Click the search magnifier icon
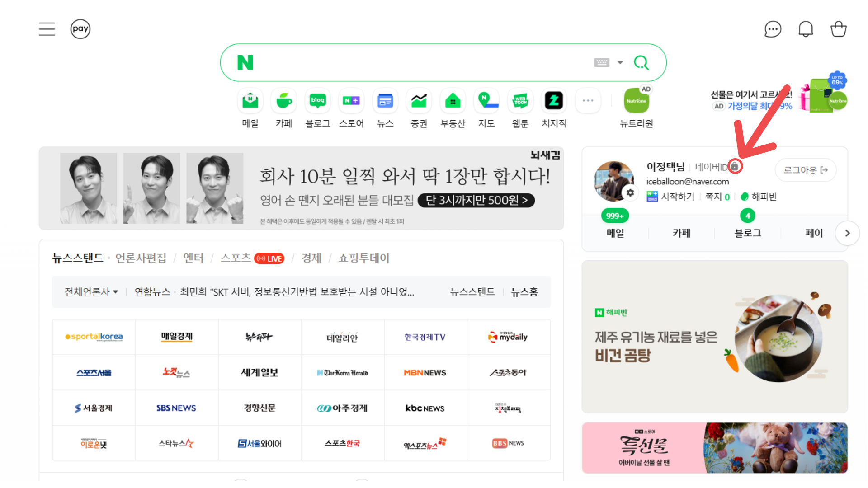This screenshot has width=868, height=488. click(x=642, y=62)
